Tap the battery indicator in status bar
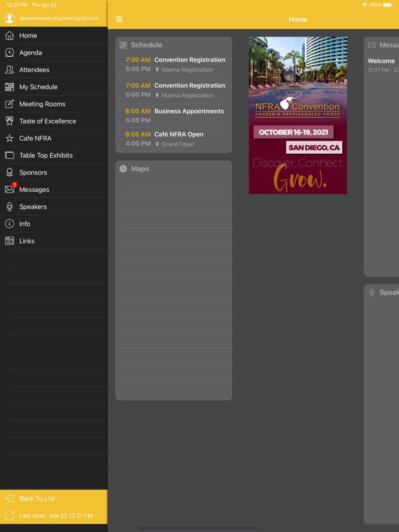This screenshot has height=532, width=399. point(387,5)
